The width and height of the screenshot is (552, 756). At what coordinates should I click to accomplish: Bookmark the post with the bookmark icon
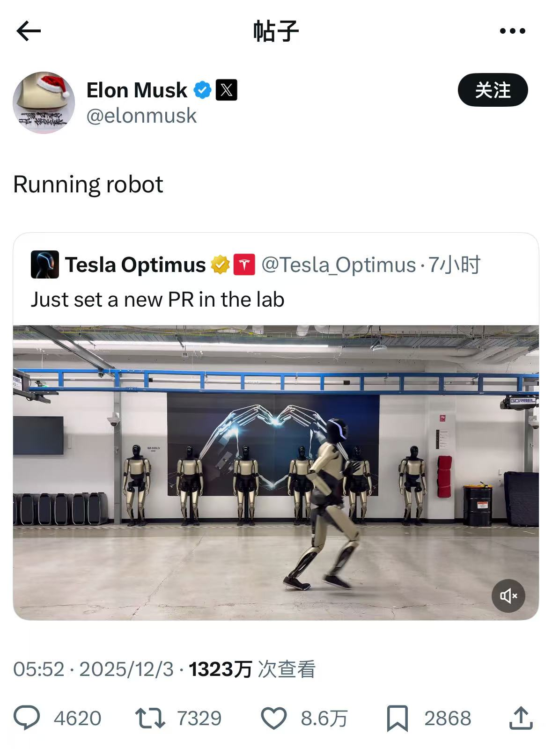pyautogui.click(x=397, y=718)
